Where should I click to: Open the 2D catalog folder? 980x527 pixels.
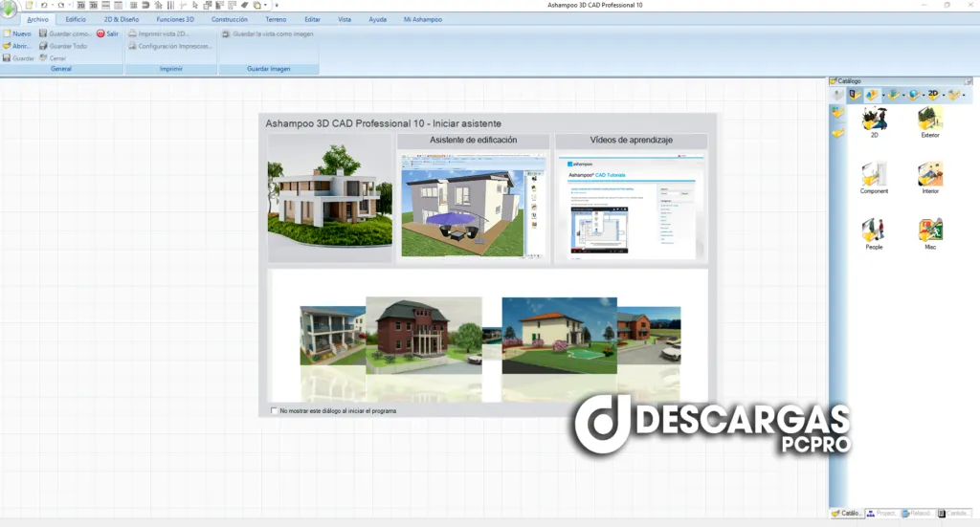click(x=874, y=119)
